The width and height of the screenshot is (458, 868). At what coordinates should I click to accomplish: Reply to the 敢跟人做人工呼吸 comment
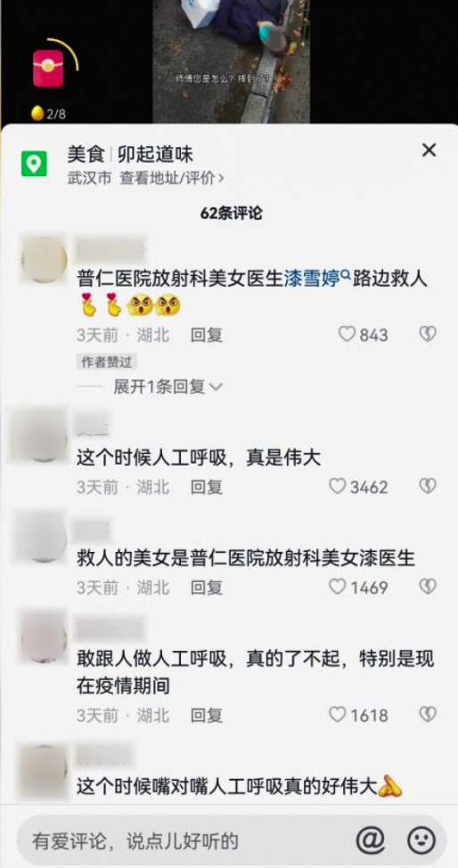[x=207, y=715]
